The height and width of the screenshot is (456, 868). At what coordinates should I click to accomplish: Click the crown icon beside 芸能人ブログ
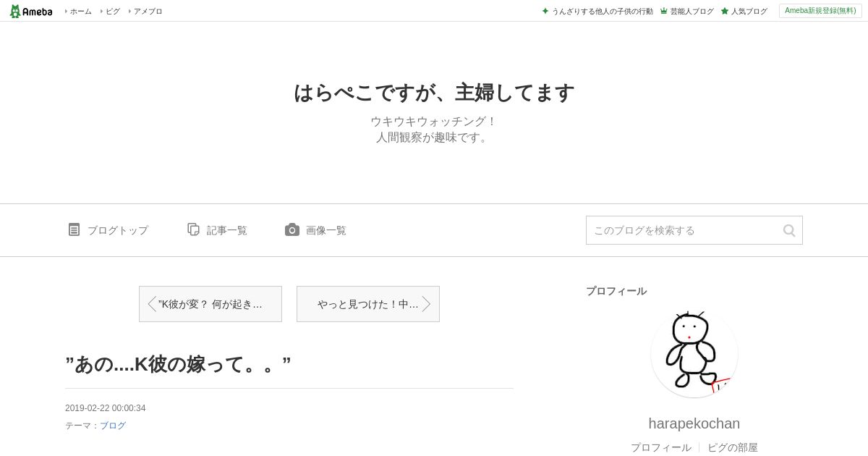click(x=664, y=11)
